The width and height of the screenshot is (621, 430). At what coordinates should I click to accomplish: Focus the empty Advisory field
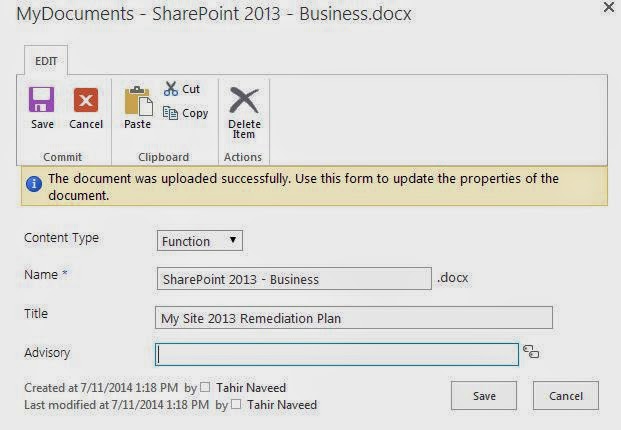click(x=337, y=354)
